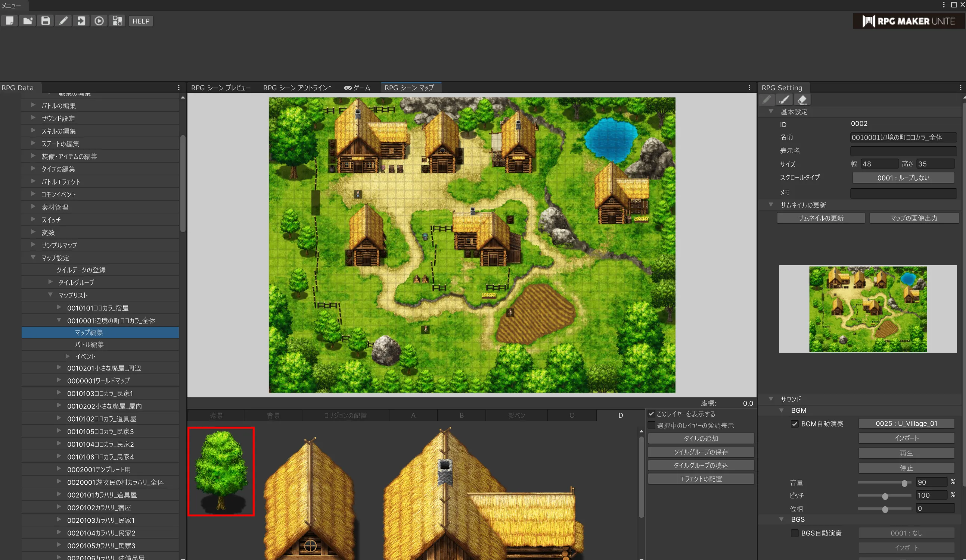Expand the タイルグループ tree node
This screenshot has height=560, width=966.
click(51, 282)
